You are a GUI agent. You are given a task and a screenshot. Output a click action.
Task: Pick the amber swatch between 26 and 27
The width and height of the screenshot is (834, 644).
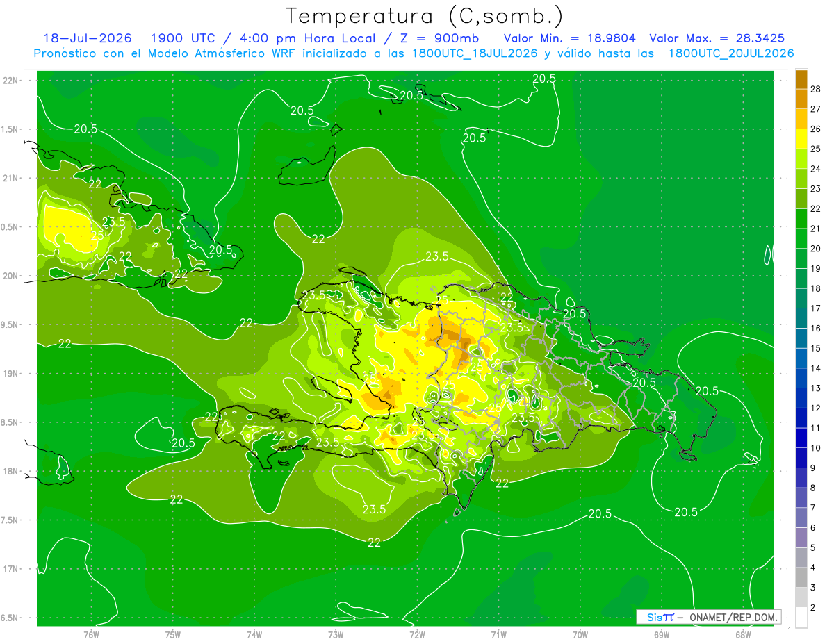801,119
